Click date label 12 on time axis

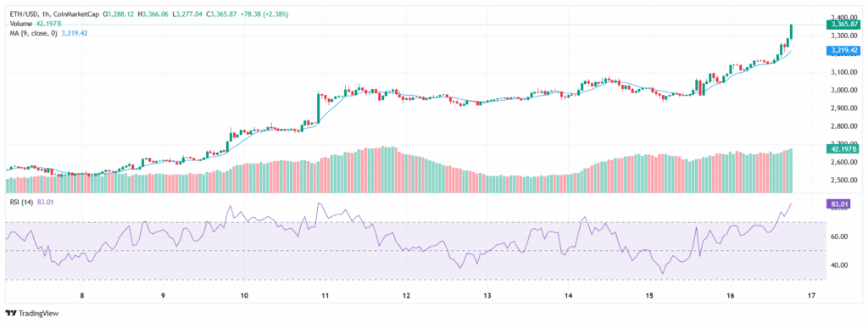click(406, 296)
